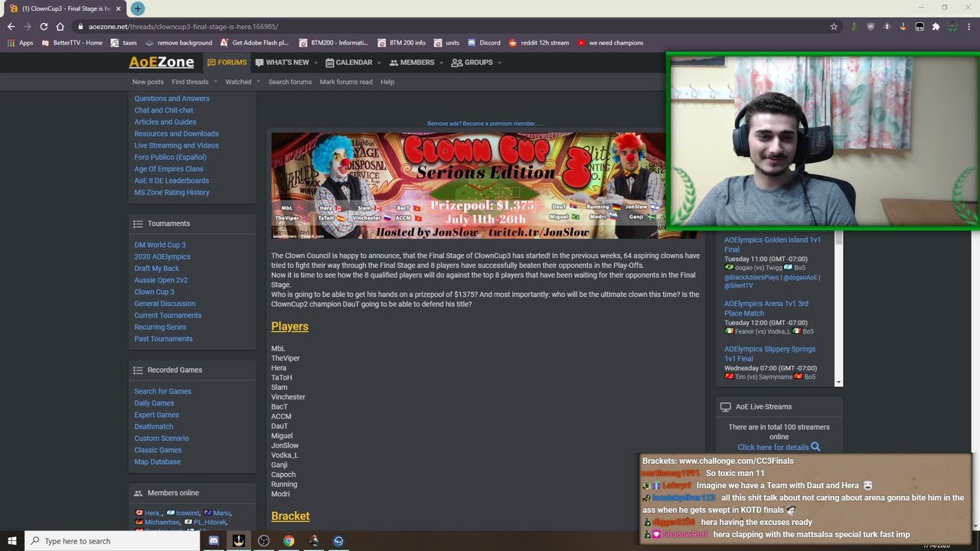Open OBS Studio from the taskbar
The width and height of the screenshot is (980, 551).
tap(263, 541)
